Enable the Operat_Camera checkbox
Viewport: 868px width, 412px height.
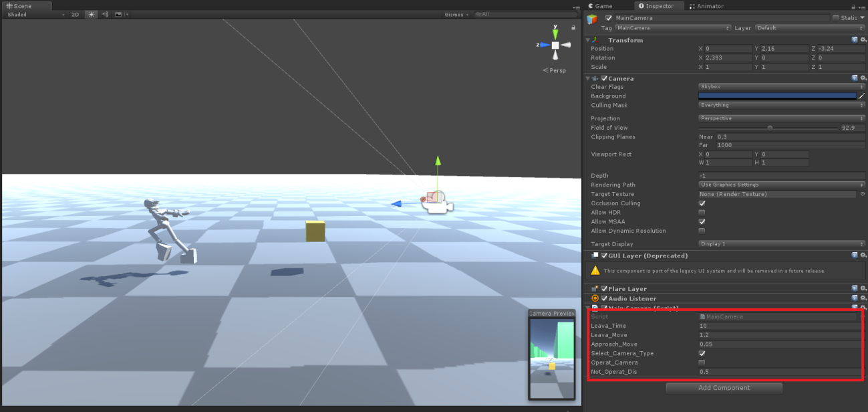pyautogui.click(x=702, y=363)
